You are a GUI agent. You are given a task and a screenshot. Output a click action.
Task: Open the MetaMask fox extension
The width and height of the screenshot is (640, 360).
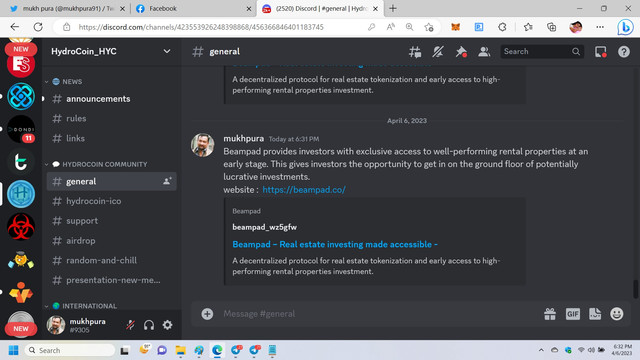point(456,27)
